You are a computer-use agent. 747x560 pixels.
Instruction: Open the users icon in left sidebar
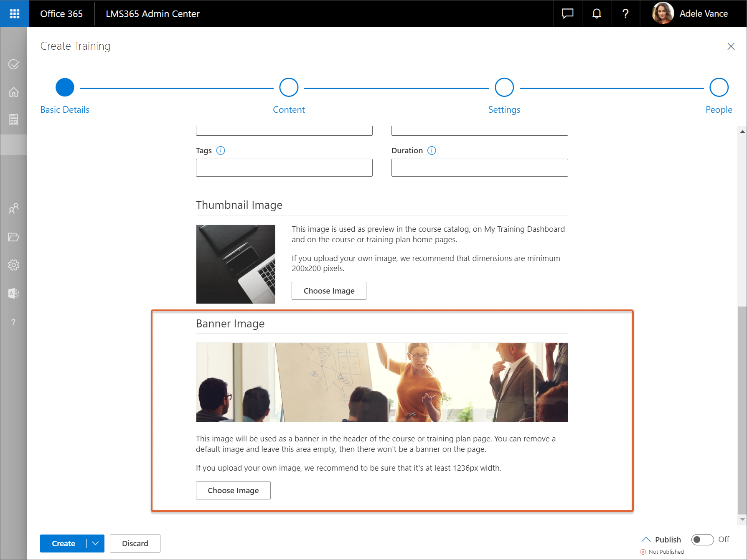[x=14, y=208]
